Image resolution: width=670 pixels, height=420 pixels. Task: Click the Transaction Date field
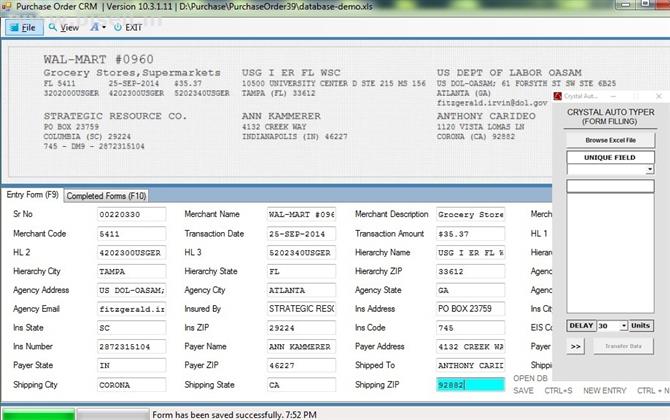301,234
